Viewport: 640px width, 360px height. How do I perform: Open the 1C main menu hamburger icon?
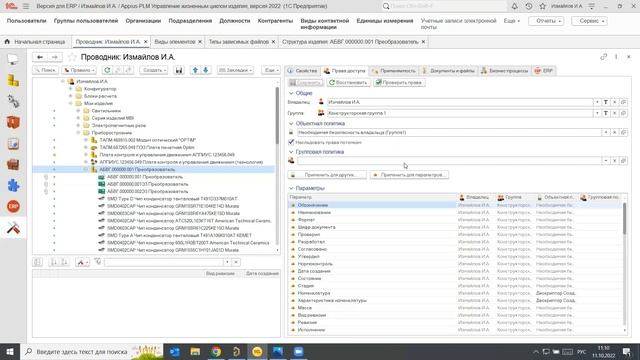click(26, 6)
